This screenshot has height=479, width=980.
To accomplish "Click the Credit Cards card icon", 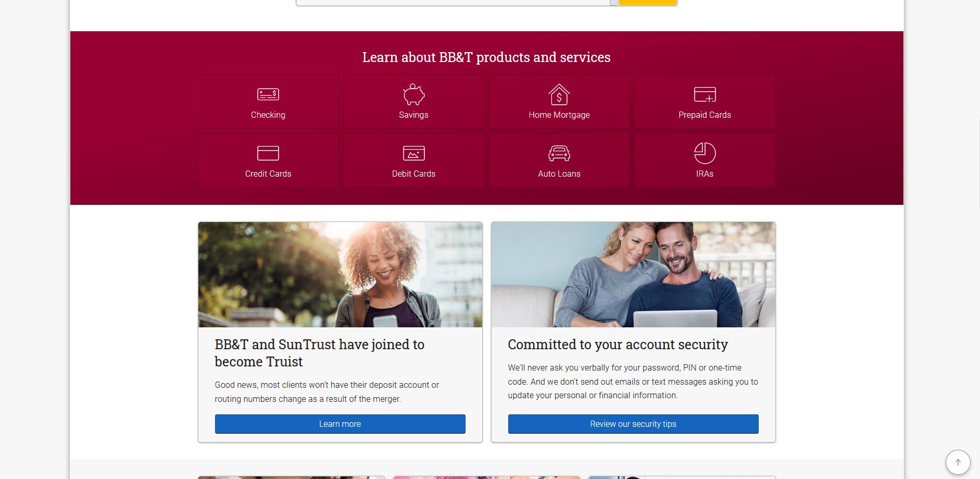I will (268, 153).
